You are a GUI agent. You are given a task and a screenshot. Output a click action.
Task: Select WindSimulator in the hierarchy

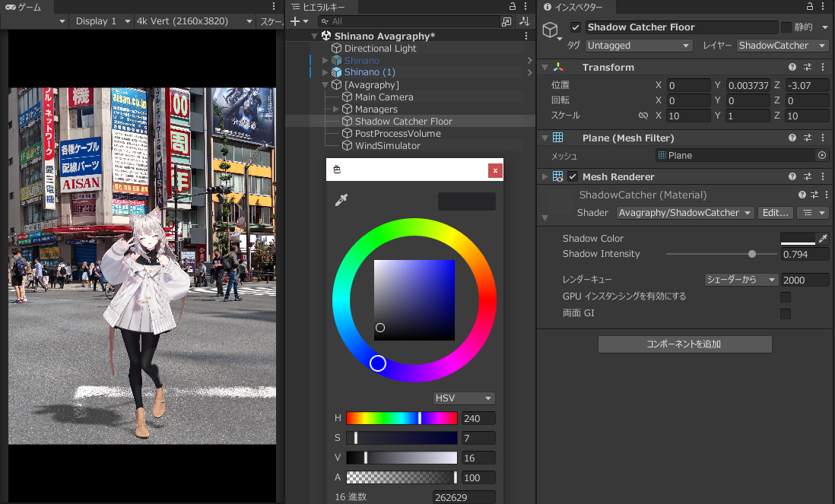pos(388,146)
